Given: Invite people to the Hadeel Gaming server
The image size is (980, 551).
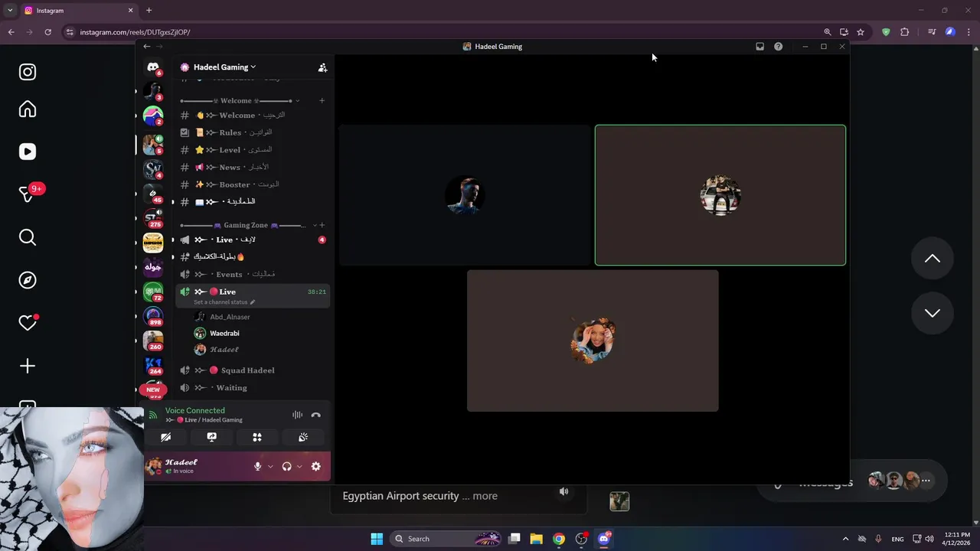Looking at the screenshot, I should pos(322,67).
